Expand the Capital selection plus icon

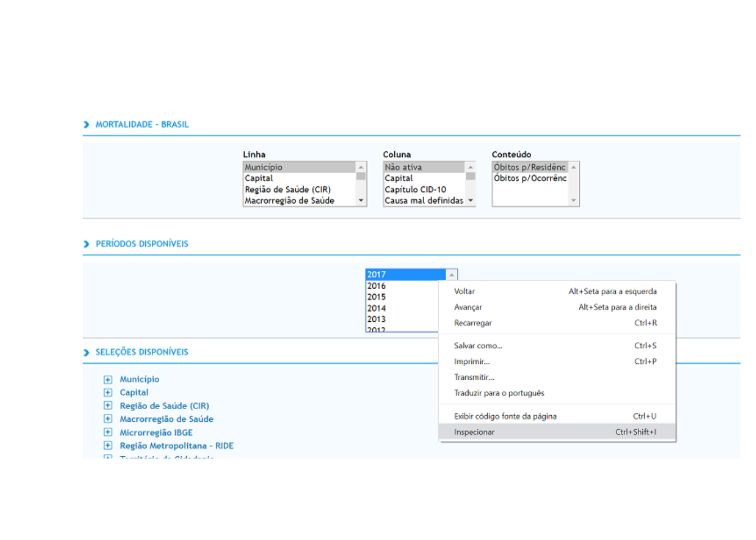coord(107,393)
